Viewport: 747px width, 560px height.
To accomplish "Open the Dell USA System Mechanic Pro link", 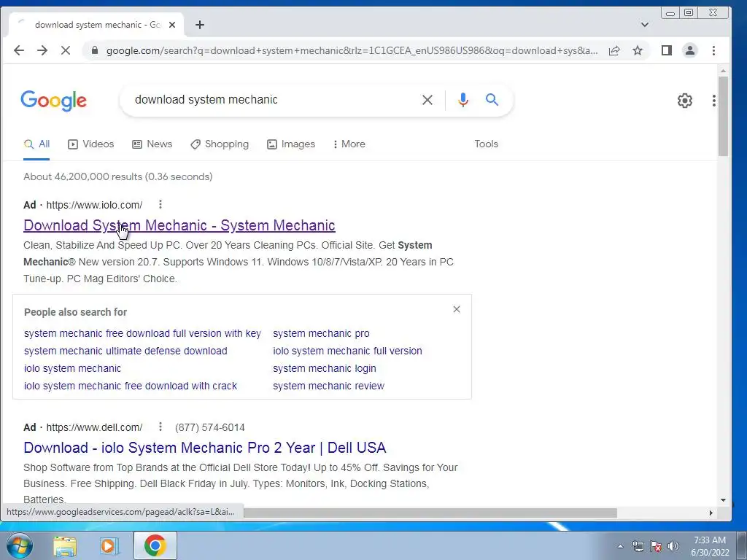I will pyautogui.click(x=205, y=448).
